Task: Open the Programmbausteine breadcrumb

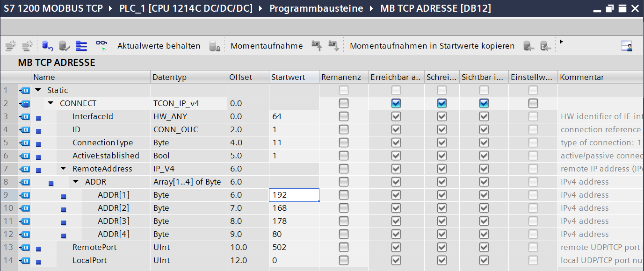Action: 316,8
